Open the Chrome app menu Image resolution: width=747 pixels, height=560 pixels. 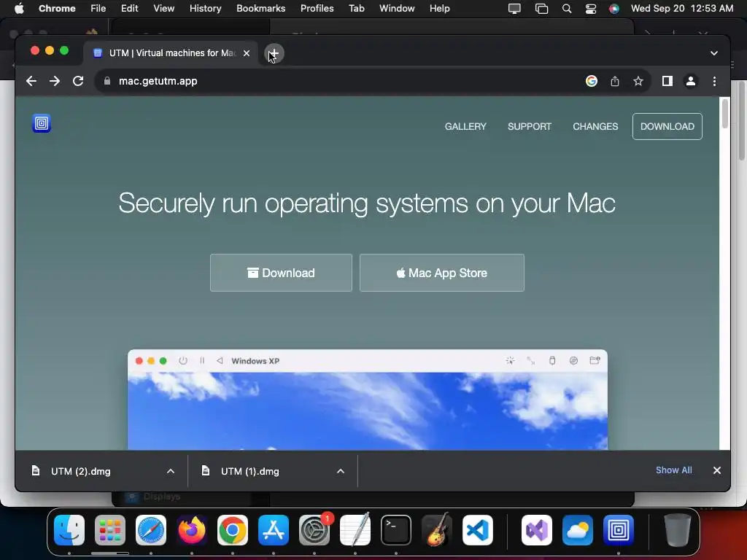(x=57, y=9)
